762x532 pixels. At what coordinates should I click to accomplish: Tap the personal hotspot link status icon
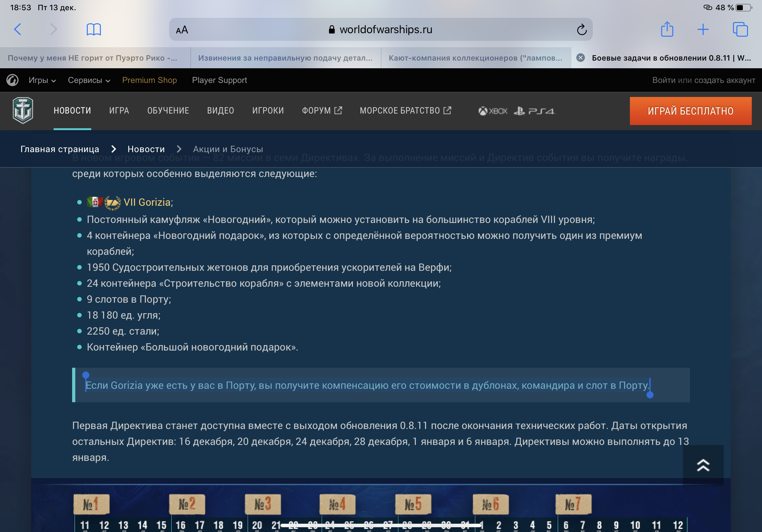[707, 7]
